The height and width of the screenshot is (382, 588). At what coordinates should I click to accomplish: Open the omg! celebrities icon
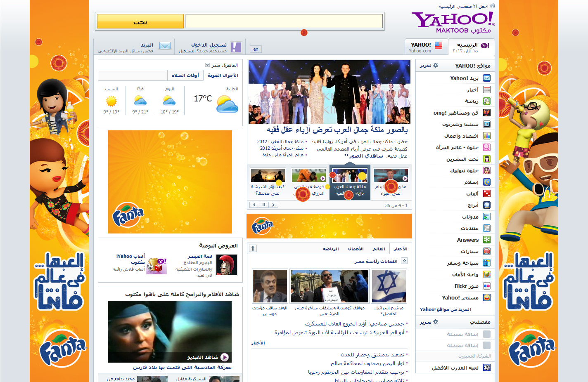tap(487, 113)
